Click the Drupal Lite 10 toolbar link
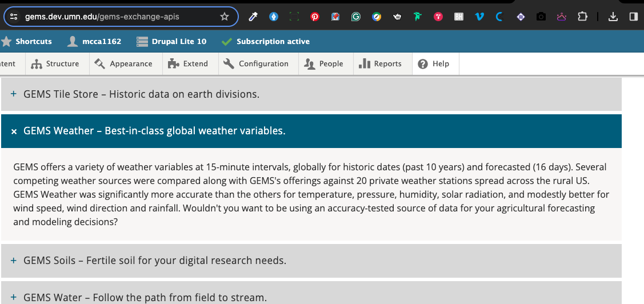Image resolution: width=644 pixels, height=304 pixels. tap(172, 41)
